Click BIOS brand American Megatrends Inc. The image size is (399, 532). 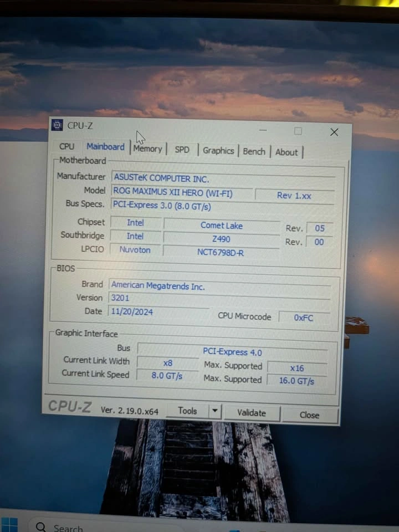219,287
